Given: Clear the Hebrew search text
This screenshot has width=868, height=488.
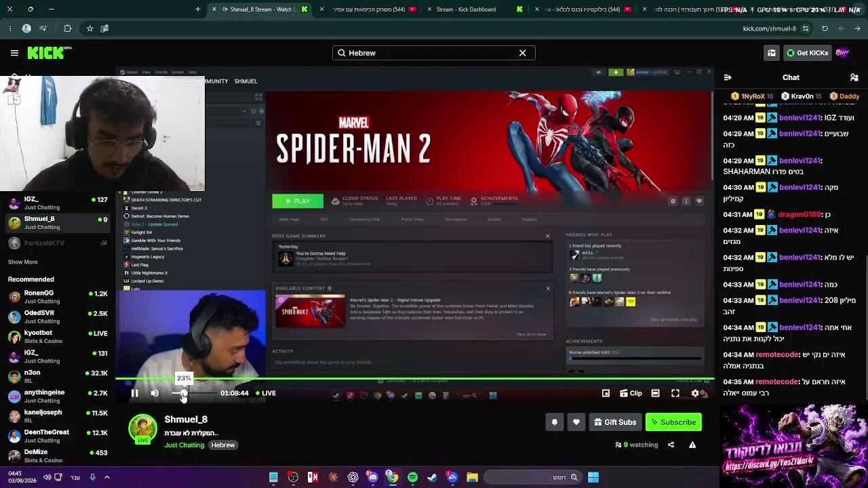Looking at the screenshot, I should pyautogui.click(x=523, y=53).
